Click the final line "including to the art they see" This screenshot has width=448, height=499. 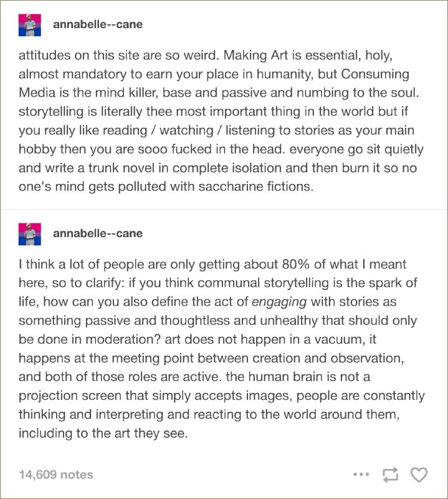click(103, 434)
